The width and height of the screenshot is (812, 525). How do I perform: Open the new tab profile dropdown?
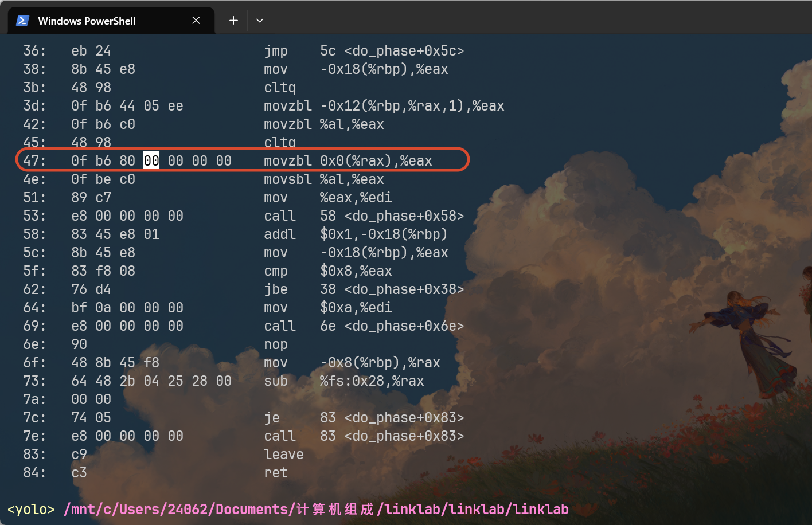(260, 21)
